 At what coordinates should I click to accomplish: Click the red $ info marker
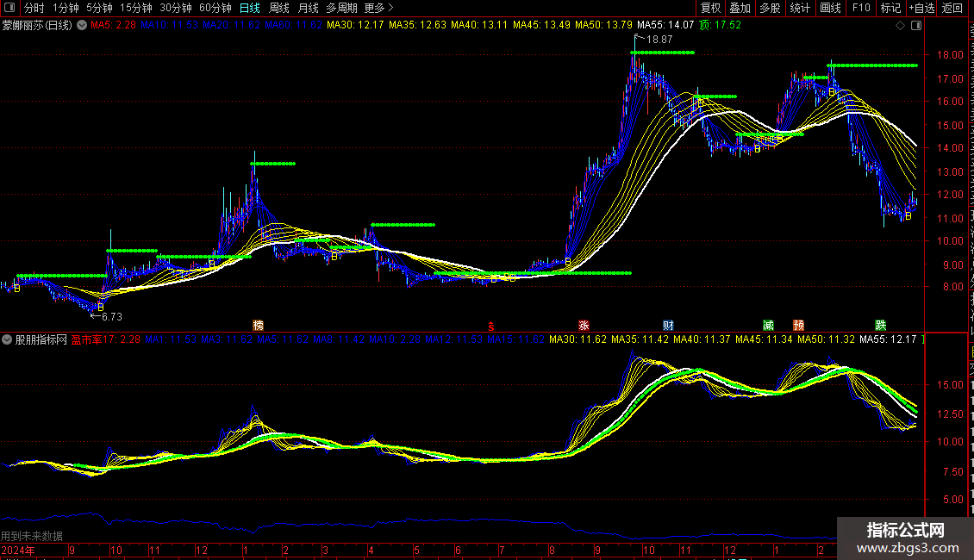pos(490,326)
